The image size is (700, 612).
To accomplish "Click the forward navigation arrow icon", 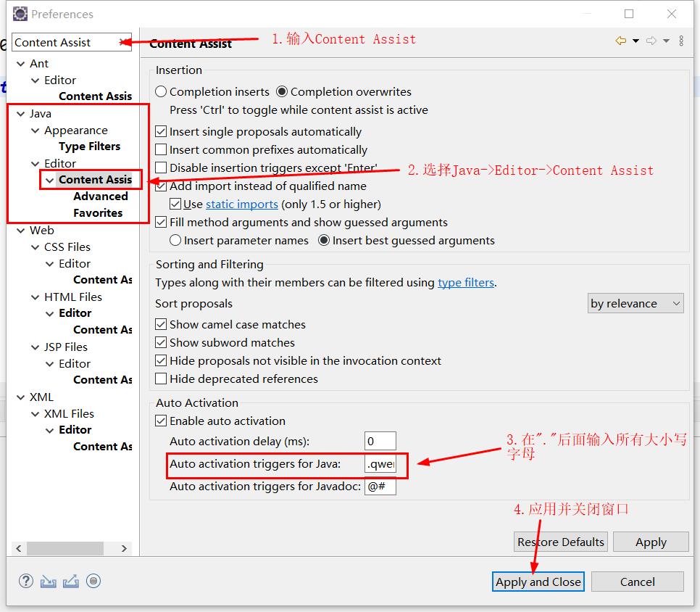I will coord(651,41).
